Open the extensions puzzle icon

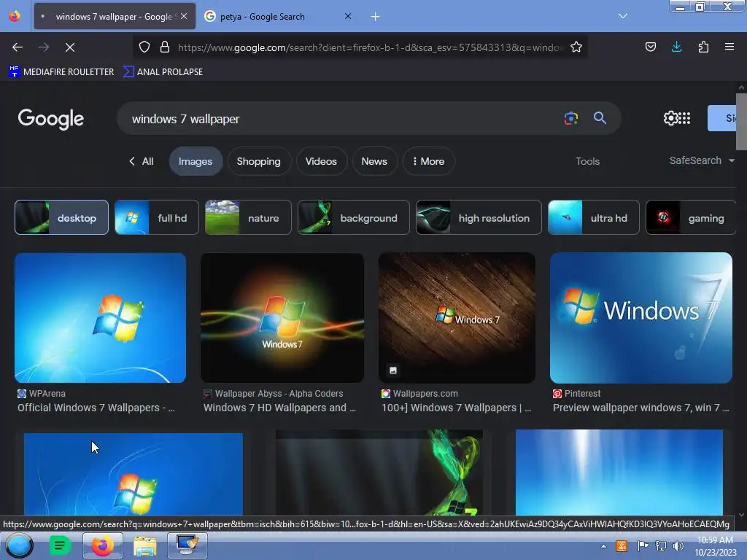coord(703,47)
